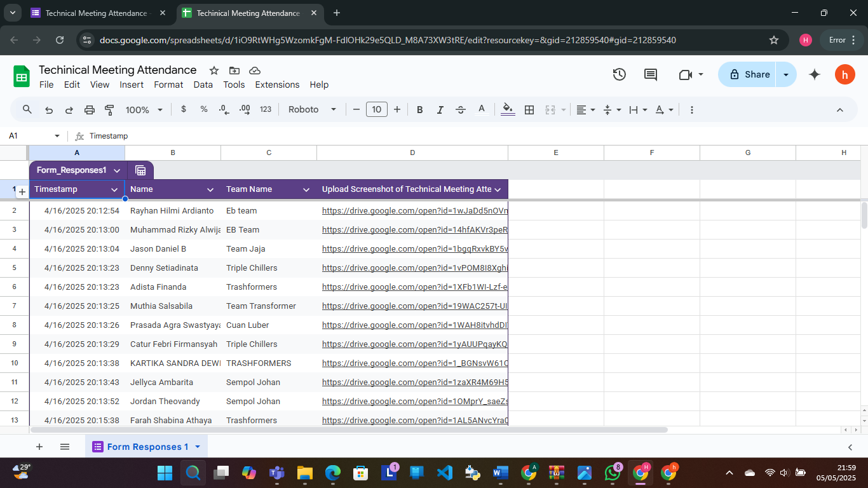The image size is (868, 488).
Task: Open the Data menu
Action: coord(203,85)
